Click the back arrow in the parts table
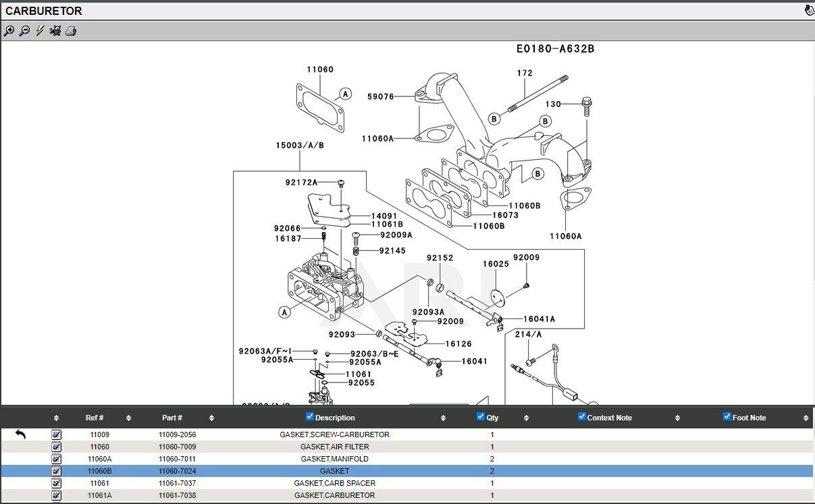The width and height of the screenshot is (815, 504). (x=20, y=435)
